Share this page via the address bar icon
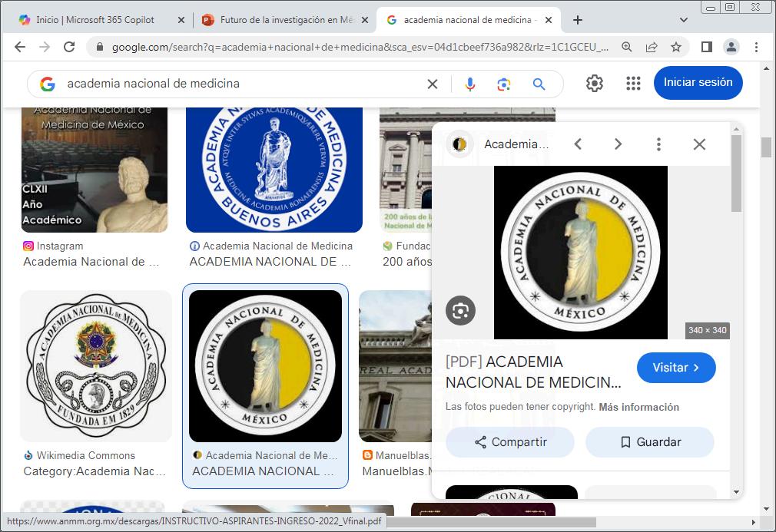This screenshot has width=776, height=532. coord(652,47)
